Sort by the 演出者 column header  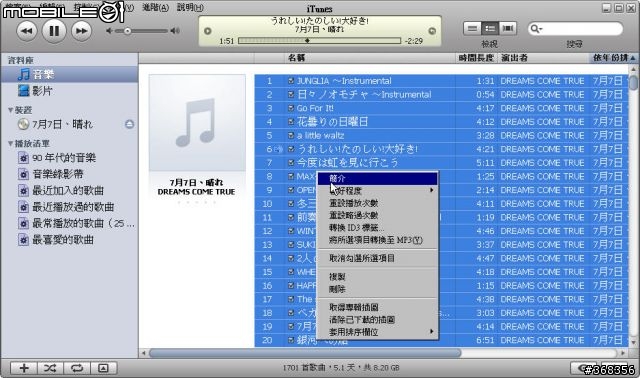(544, 58)
